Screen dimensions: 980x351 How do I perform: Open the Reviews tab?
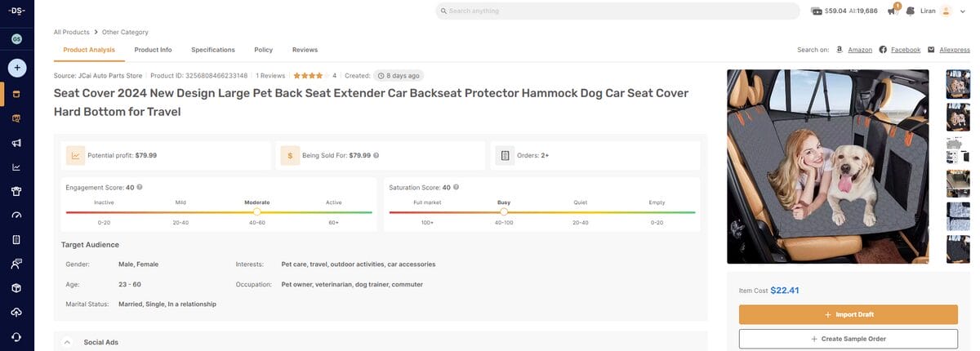point(305,50)
